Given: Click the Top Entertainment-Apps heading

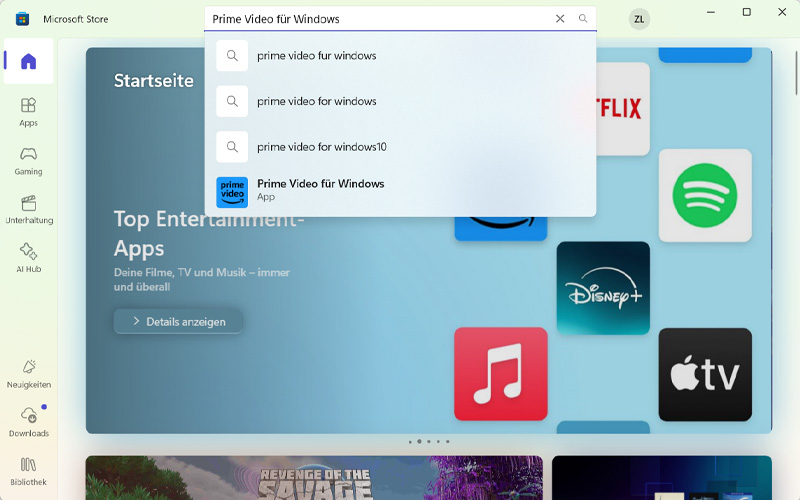Looking at the screenshot, I should [209, 234].
